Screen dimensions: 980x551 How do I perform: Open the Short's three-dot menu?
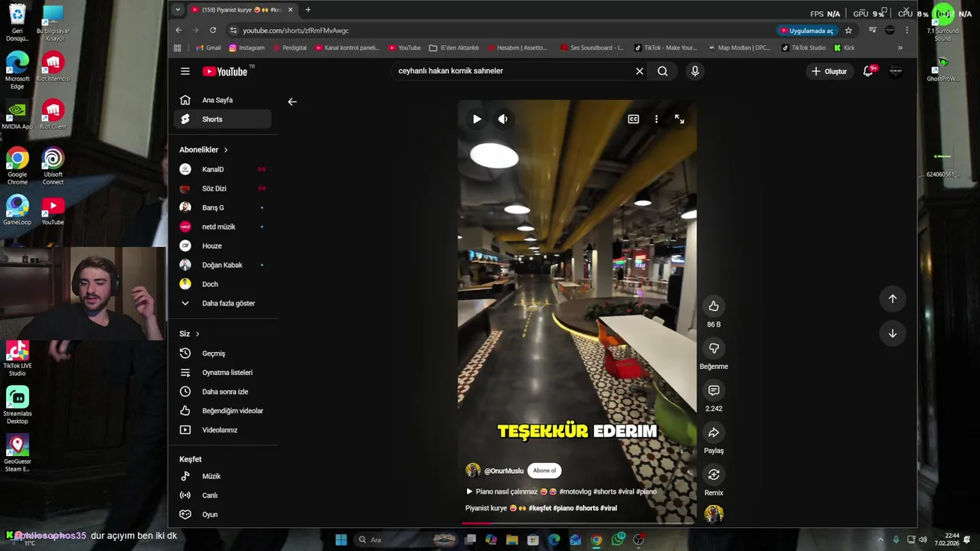(x=656, y=119)
